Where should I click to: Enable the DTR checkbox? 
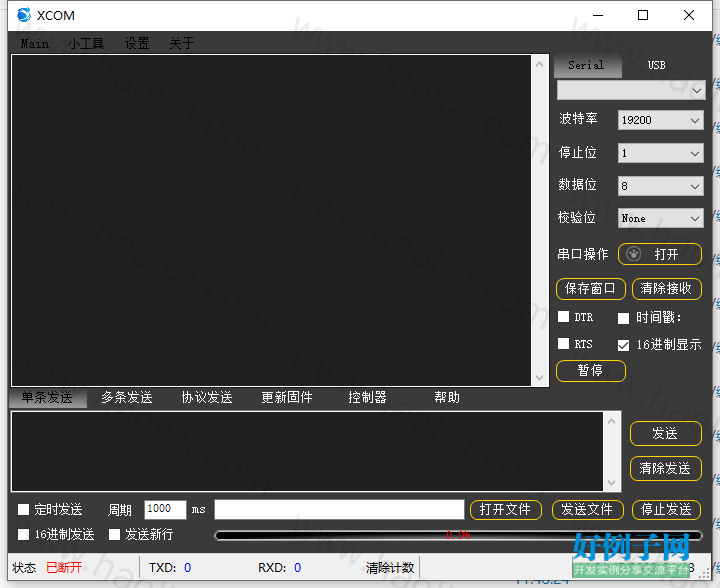(563, 317)
